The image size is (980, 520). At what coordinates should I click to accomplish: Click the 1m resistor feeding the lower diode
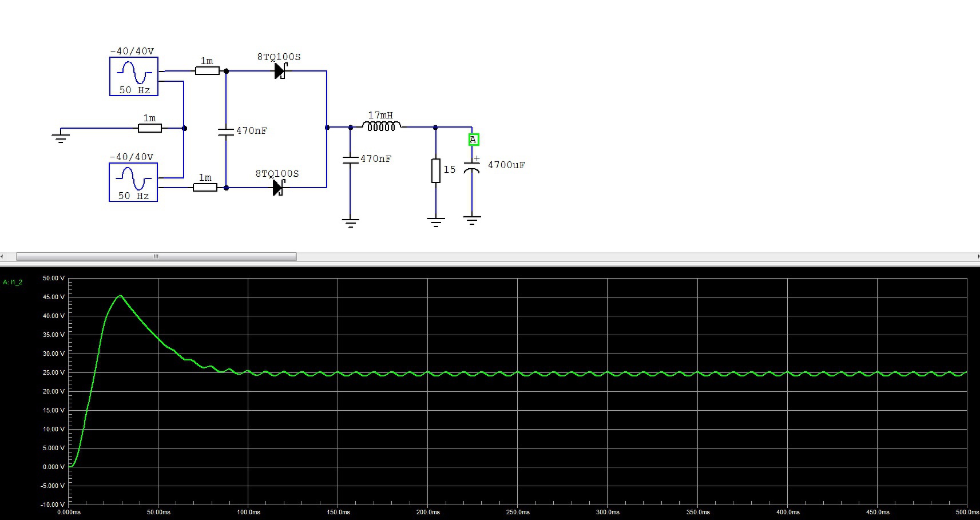[205, 187]
